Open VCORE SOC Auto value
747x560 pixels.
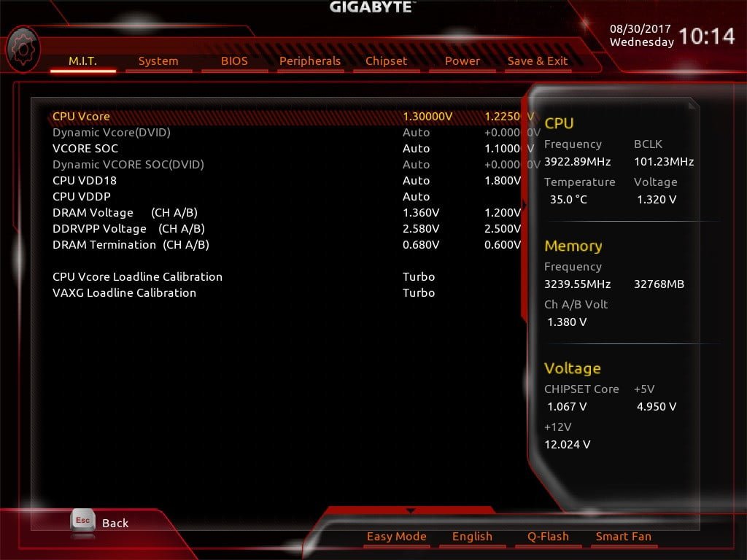coord(417,149)
